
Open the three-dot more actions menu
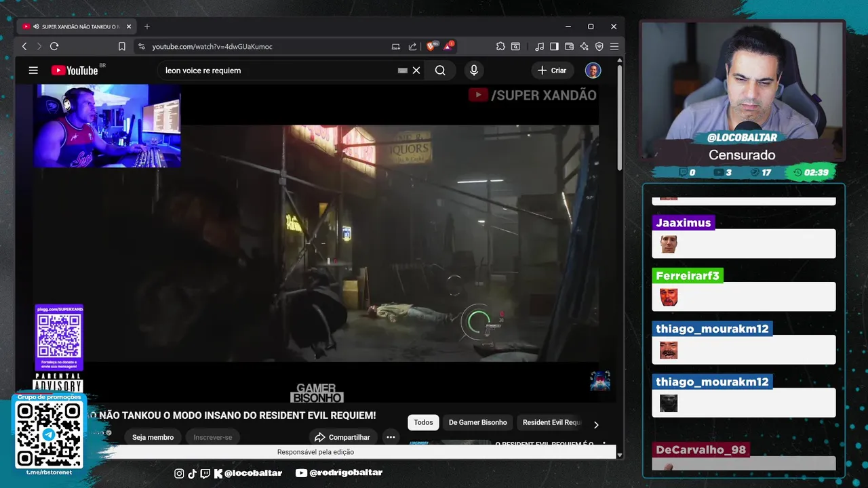tap(391, 437)
